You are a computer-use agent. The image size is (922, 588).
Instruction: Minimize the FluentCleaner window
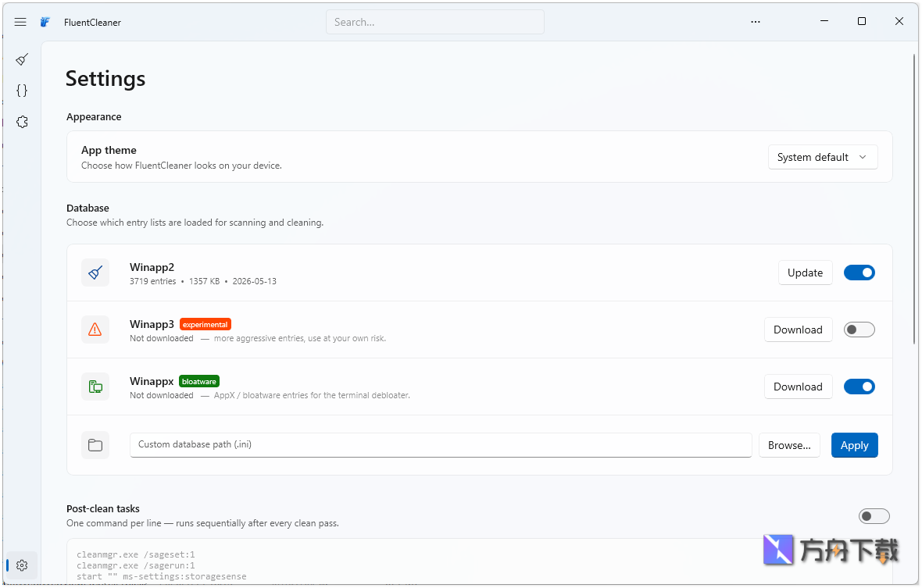824,21
